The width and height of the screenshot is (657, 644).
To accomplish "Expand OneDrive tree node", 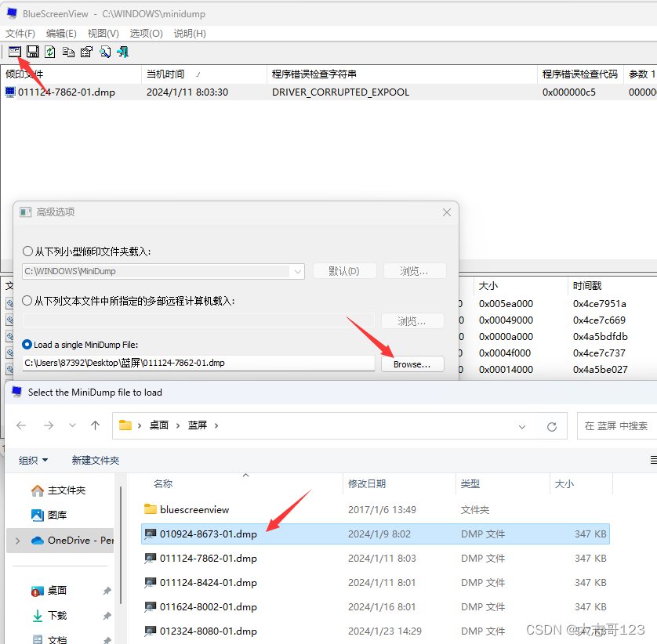I will point(17,541).
